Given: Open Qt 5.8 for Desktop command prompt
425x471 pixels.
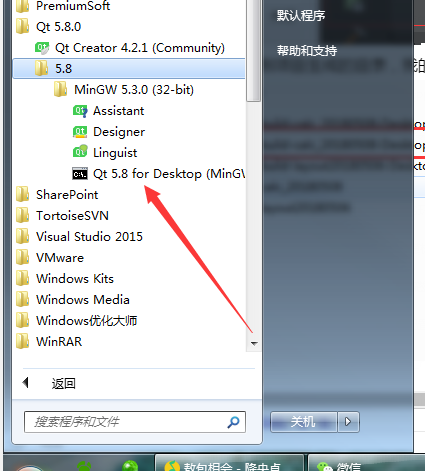Looking at the screenshot, I should (x=159, y=174).
